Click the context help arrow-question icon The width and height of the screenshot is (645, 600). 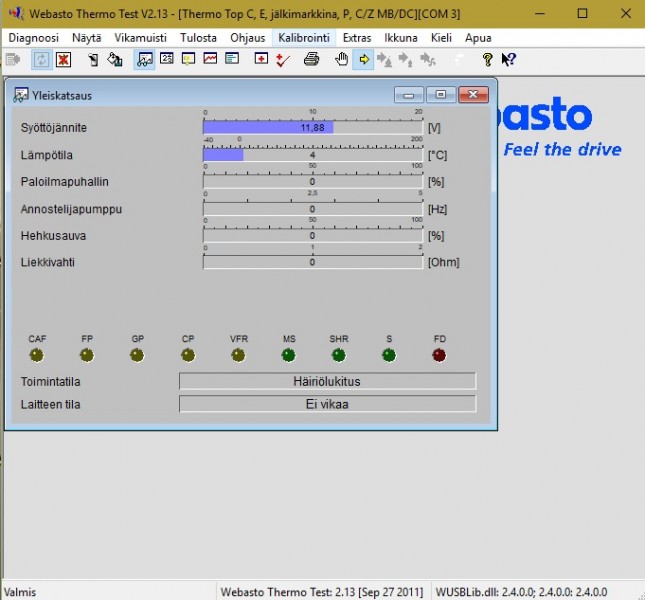click(x=508, y=60)
